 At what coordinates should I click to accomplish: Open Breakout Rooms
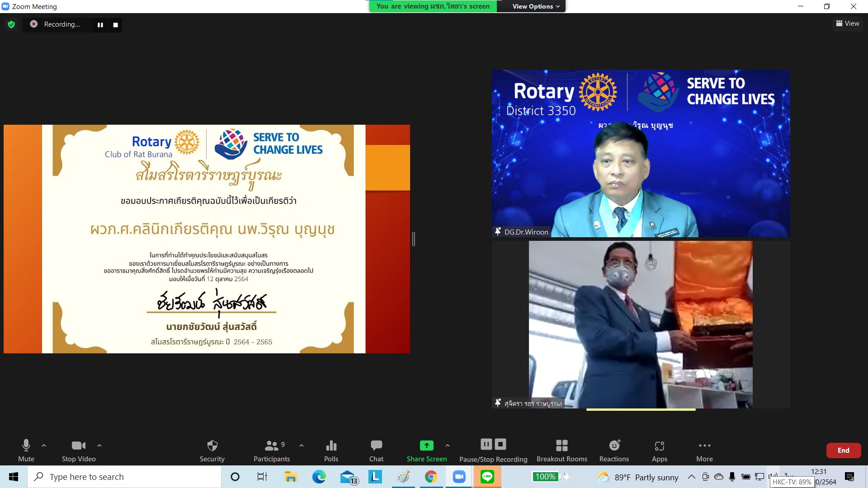tap(562, 450)
